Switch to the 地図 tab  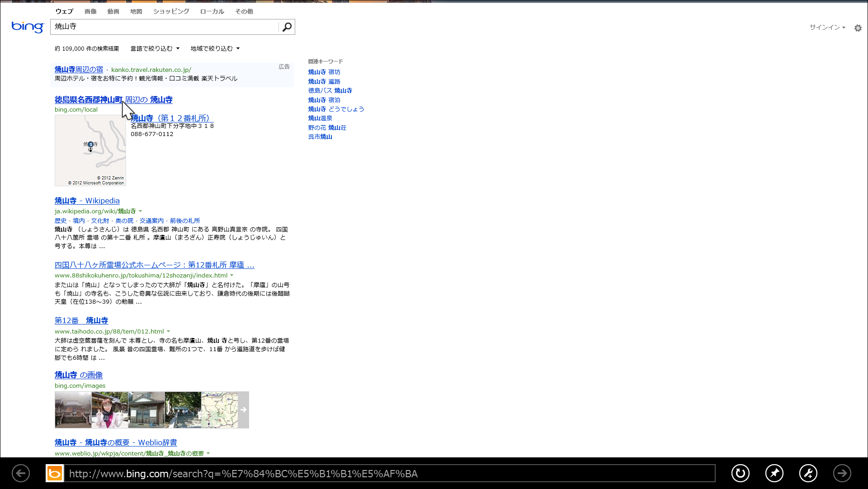pos(136,11)
